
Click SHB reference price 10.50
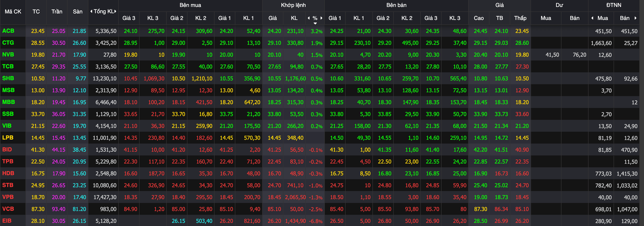(38, 79)
